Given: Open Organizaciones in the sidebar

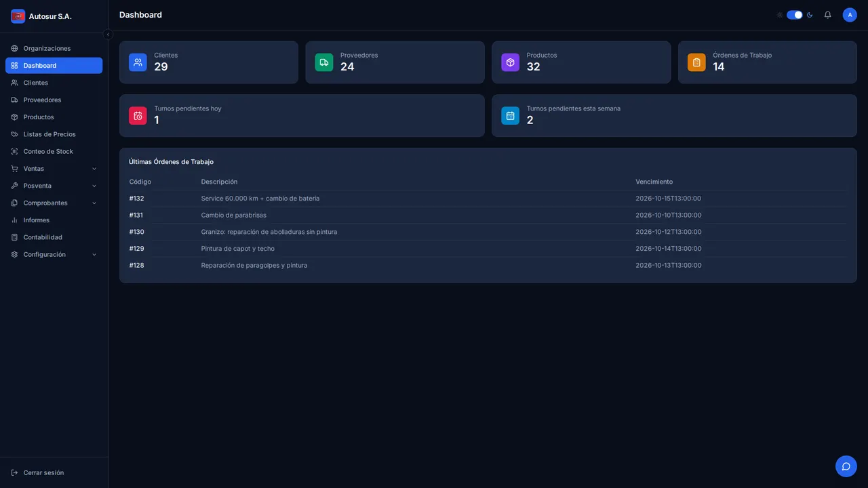Looking at the screenshot, I should (54, 49).
